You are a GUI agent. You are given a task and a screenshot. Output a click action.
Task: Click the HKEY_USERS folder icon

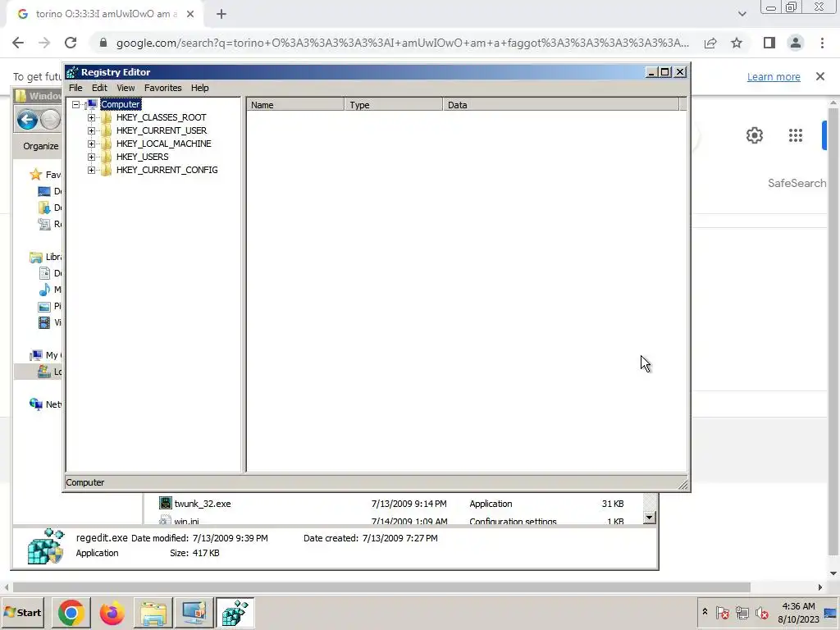(x=106, y=157)
